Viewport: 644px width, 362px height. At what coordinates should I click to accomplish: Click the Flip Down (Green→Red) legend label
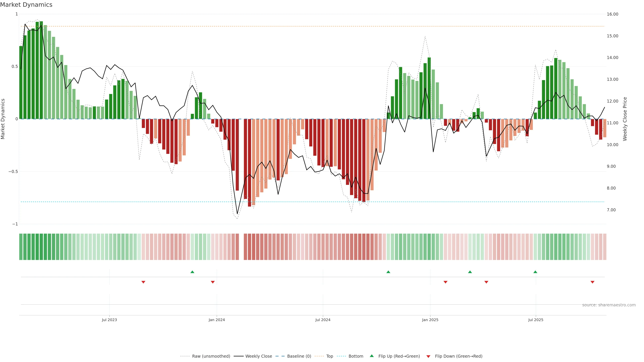[x=459, y=356]
